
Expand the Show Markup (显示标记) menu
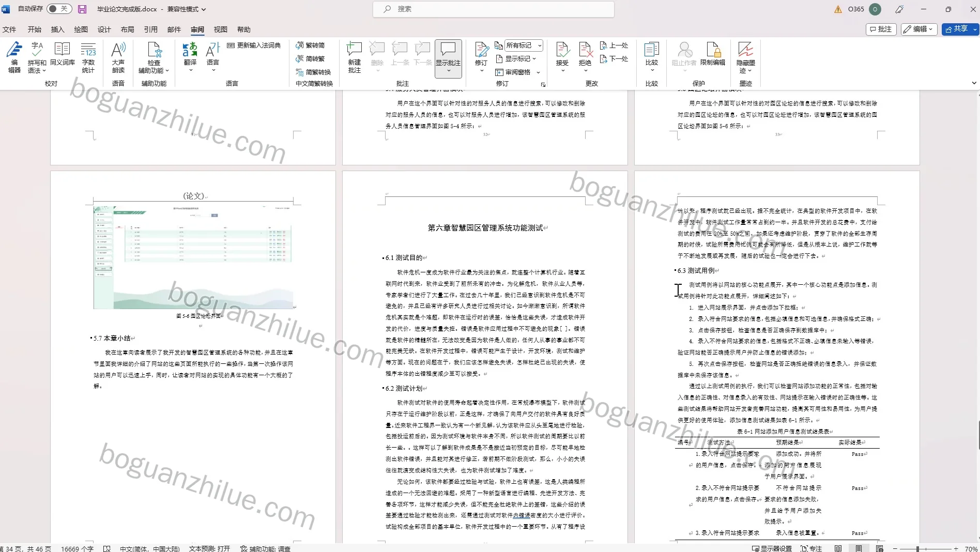[516, 59]
